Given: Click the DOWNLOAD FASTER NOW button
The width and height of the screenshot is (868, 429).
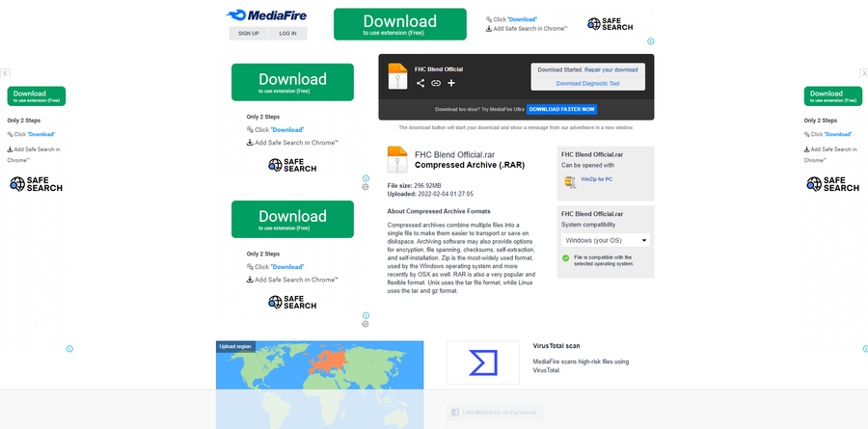Looking at the screenshot, I should pos(562,110).
